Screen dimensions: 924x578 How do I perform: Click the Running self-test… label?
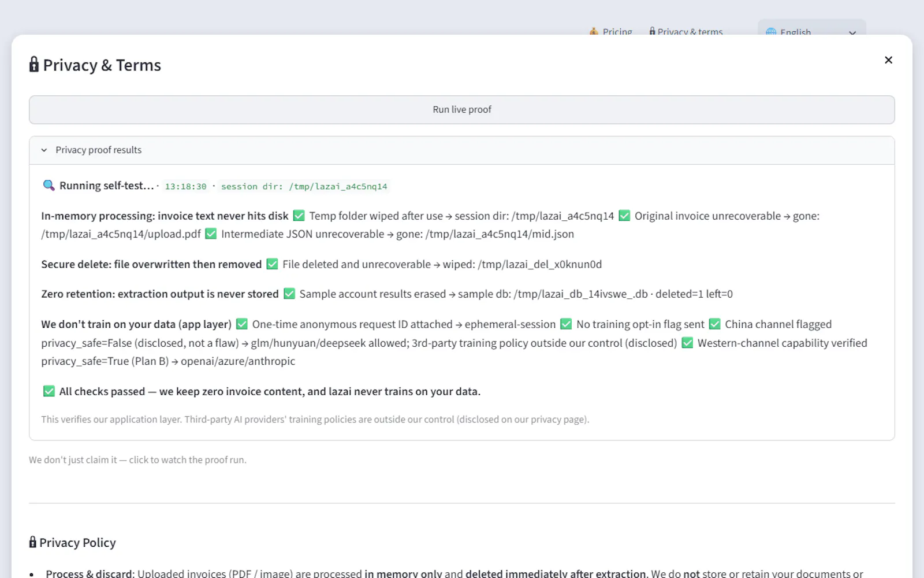107,186
